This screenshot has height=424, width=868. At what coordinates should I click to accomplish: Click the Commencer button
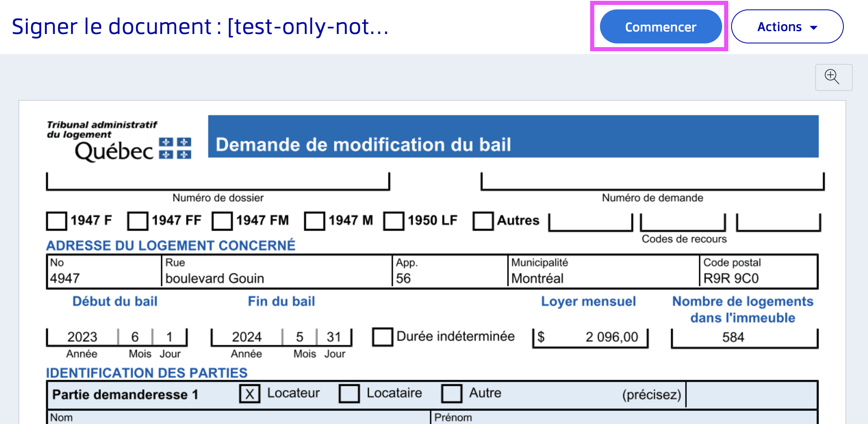click(660, 27)
